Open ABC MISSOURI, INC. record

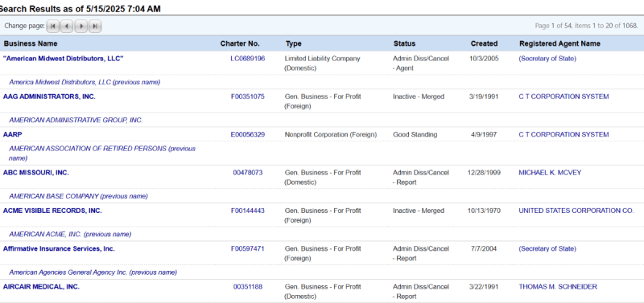36,173
